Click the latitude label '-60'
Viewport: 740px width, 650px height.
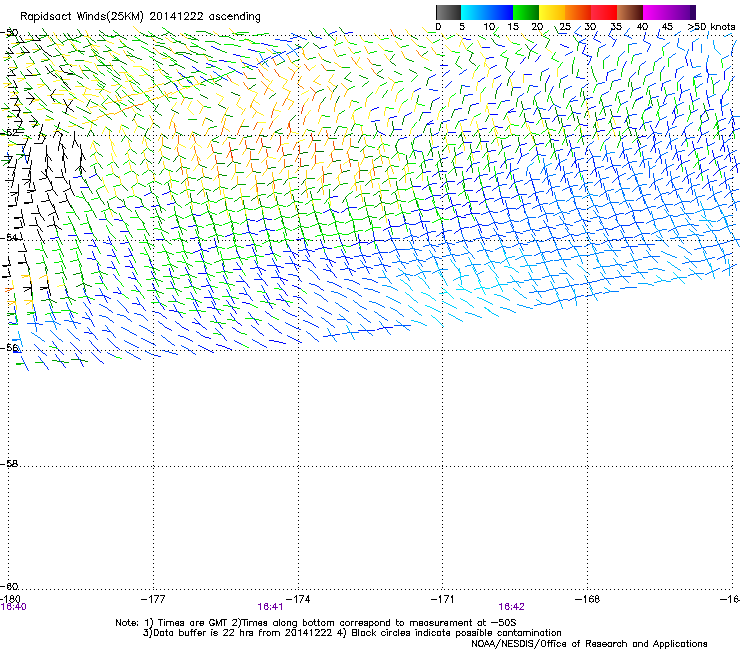coord(9,586)
